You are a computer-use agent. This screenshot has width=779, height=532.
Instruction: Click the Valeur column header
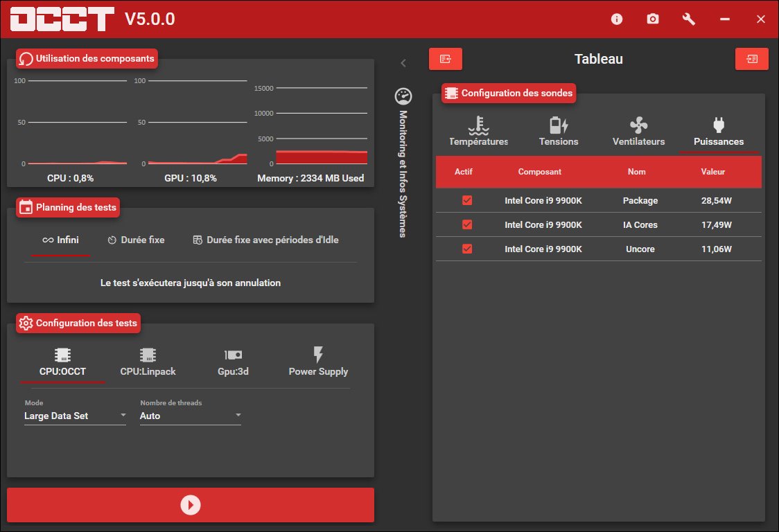pyautogui.click(x=712, y=172)
